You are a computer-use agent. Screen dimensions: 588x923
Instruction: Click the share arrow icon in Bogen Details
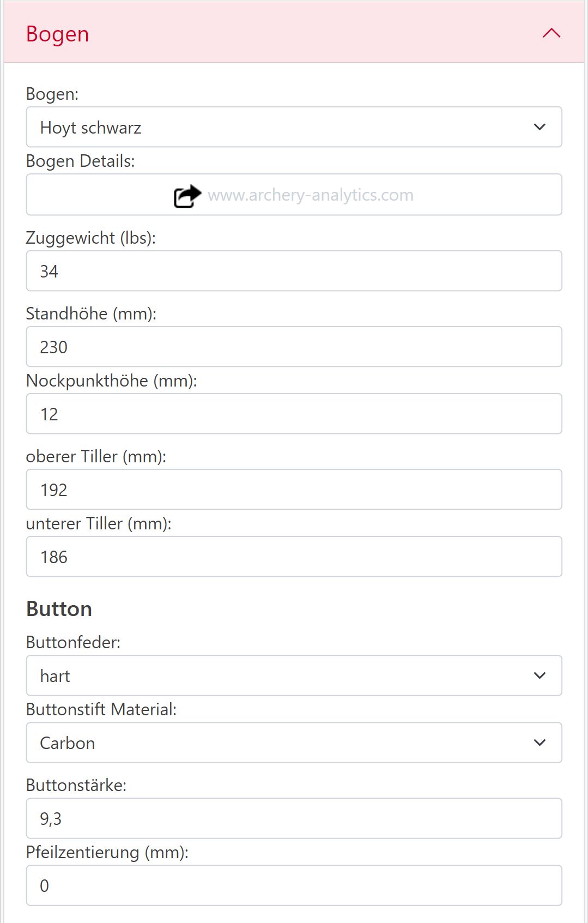[187, 196]
